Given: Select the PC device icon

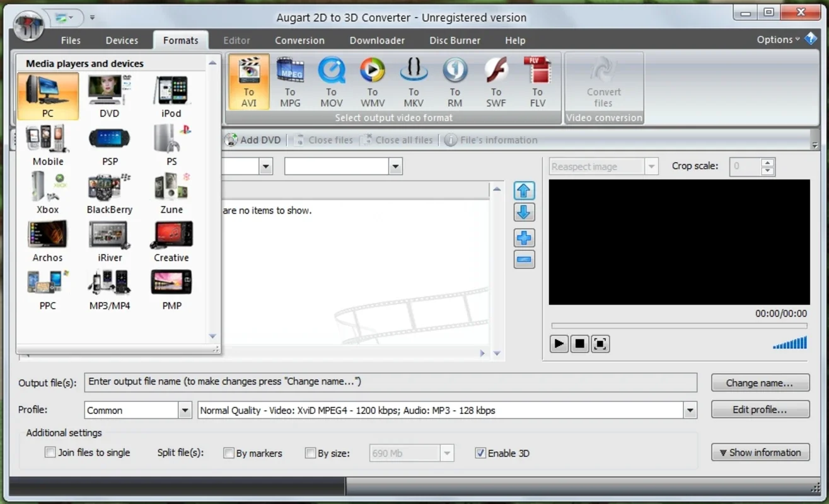Looking at the screenshot, I should point(48,96).
